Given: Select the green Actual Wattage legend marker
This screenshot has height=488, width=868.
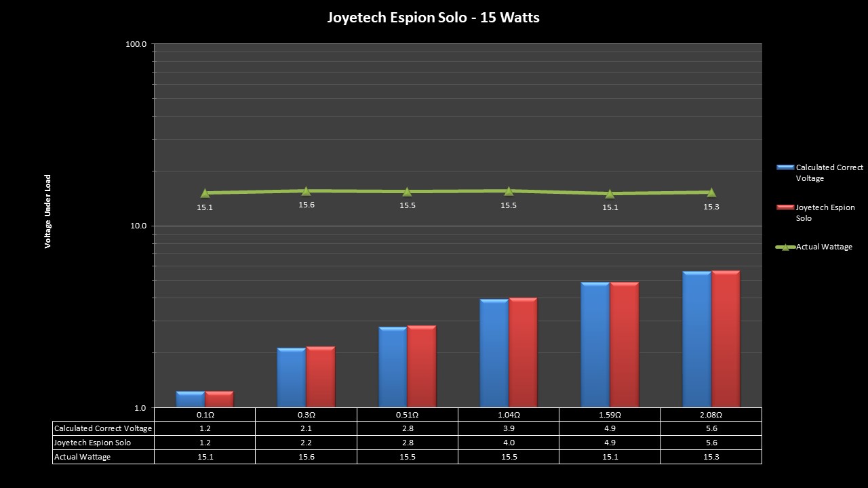Looking at the screenshot, I should point(785,247).
